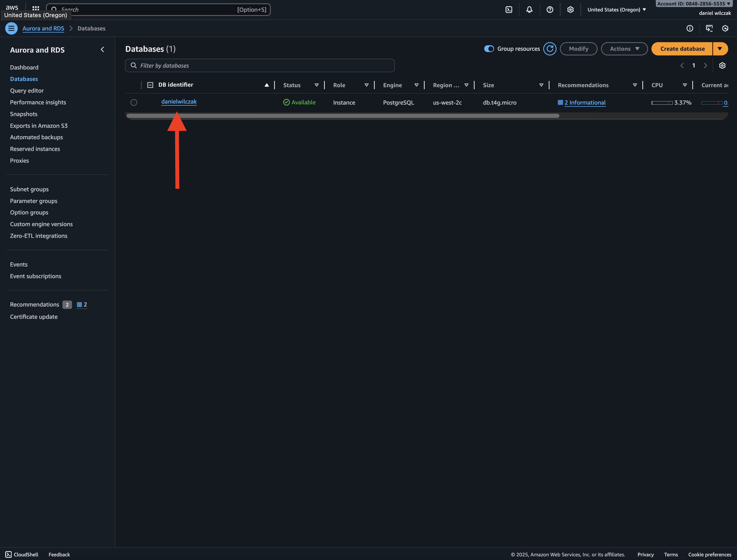
Task: Open Parameter groups in the sidebar
Action: click(34, 201)
